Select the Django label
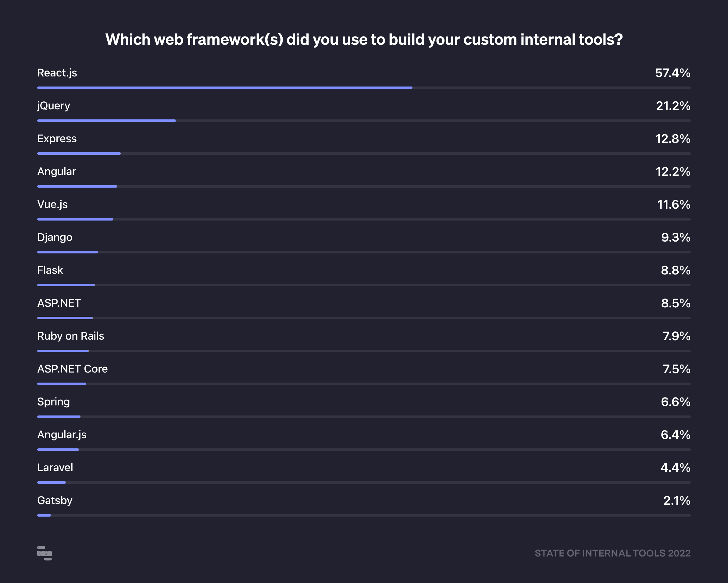 (x=55, y=238)
